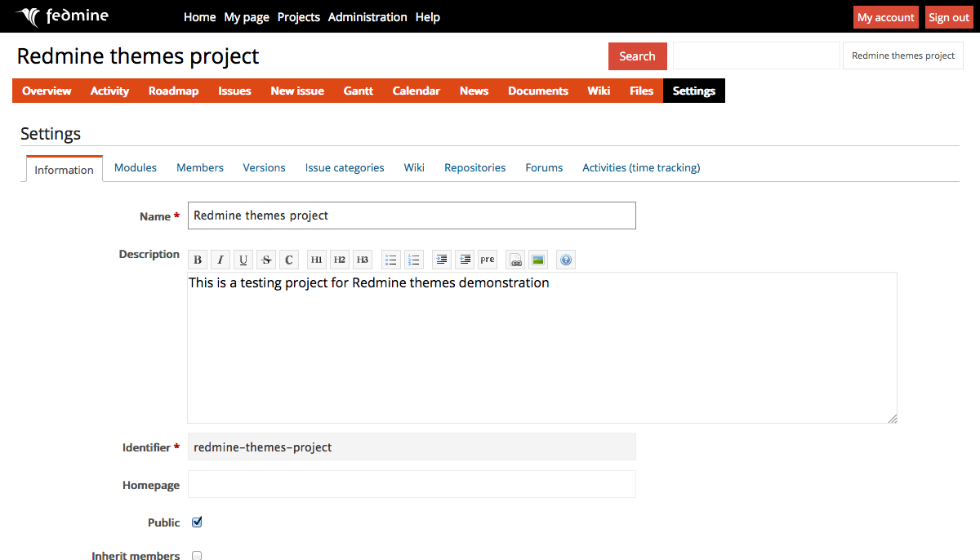Click the Identifier field redmine-themes-project
The image size is (980, 560).
[412, 447]
